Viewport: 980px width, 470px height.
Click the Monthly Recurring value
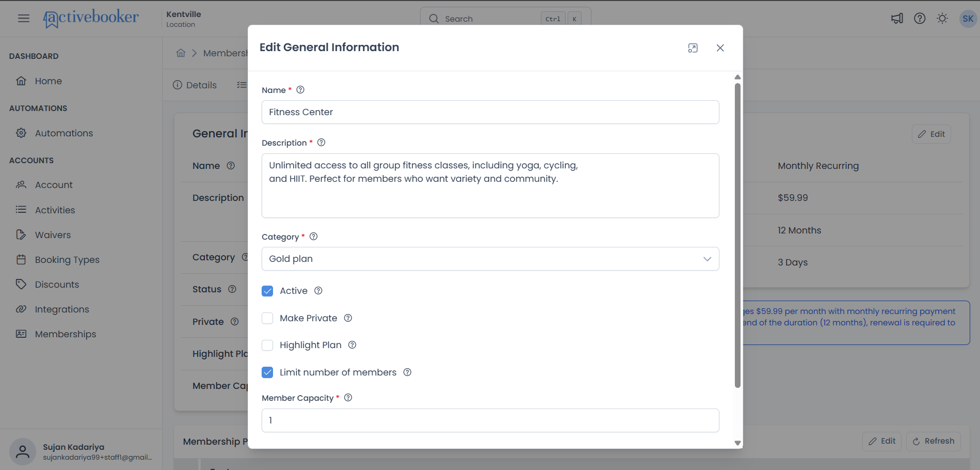(818, 166)
